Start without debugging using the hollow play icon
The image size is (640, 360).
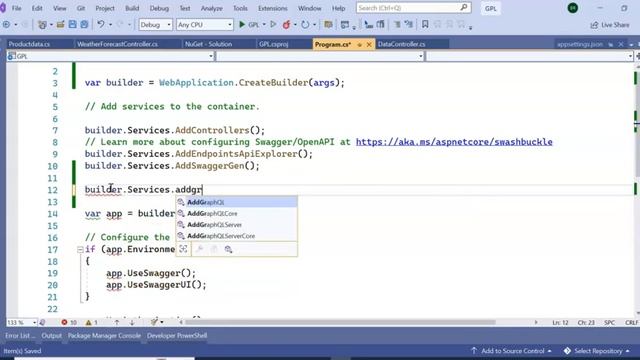point(273,24)
